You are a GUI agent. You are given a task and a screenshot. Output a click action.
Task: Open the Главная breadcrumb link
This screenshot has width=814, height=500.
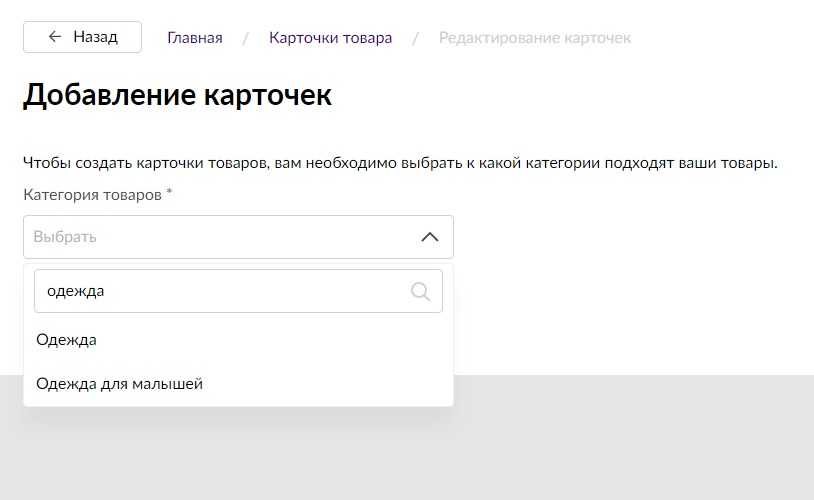click(x=194, y=38)
